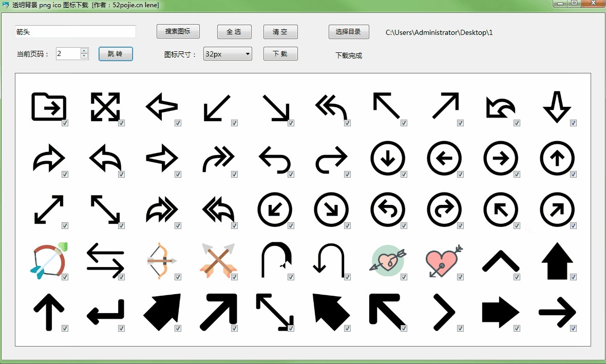Toggle checkbox beside the thin right arrow icon
Viewport: 606px width, 364px height.
pyautogui.click(x=573, y=328)
